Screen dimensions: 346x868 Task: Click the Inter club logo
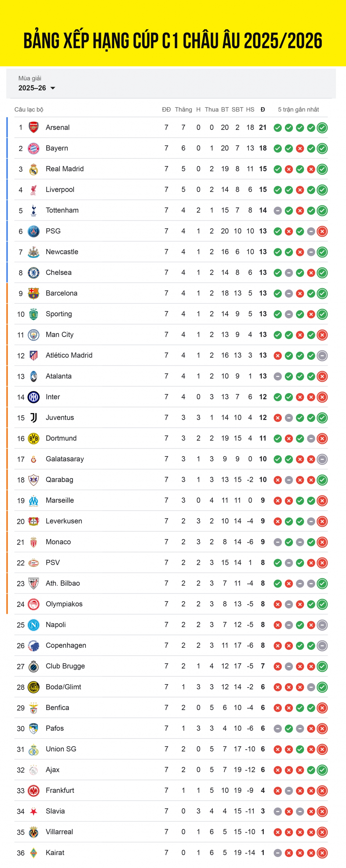pyautogui.click(x=33, y=397)
